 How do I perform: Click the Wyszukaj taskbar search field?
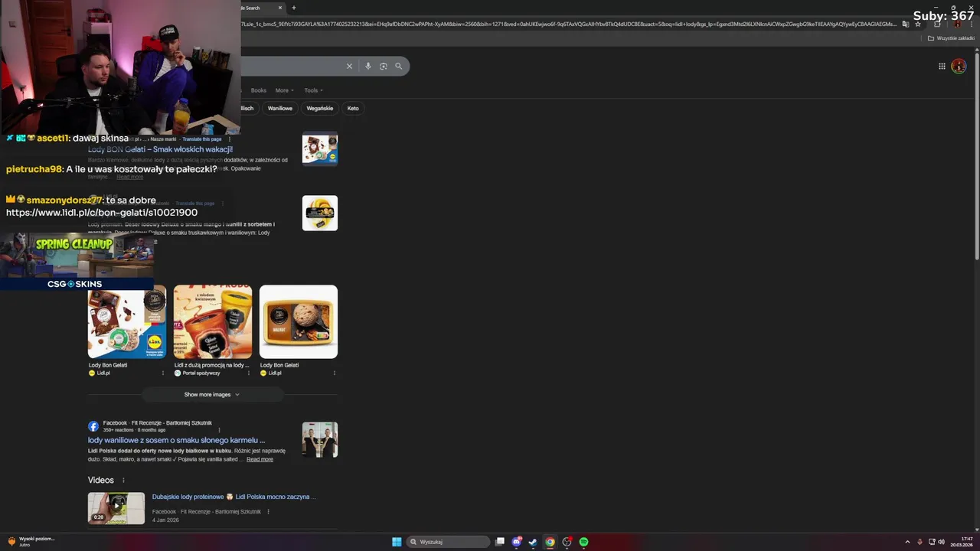click(x=448, y=542)
